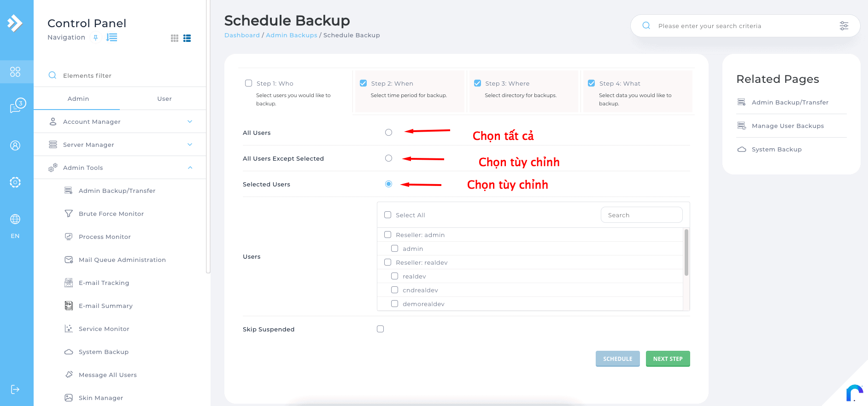
Task: Click the Server Manager stack icon
Action: [x=53, y=145]
